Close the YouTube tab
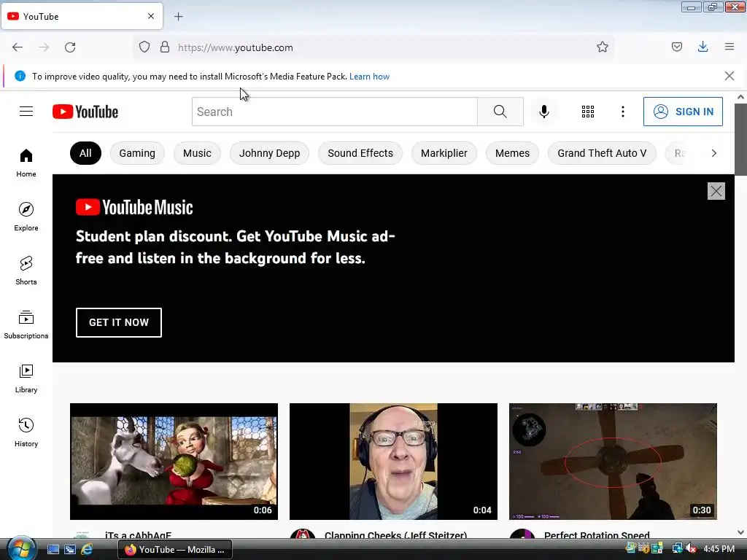This screenshot has height=560, width=747. pyautogui.click(x=151, y=16)
